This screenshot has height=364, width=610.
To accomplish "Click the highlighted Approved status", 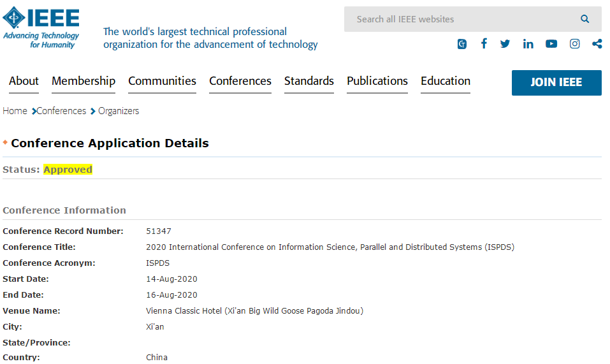I will tap(68, 170).
